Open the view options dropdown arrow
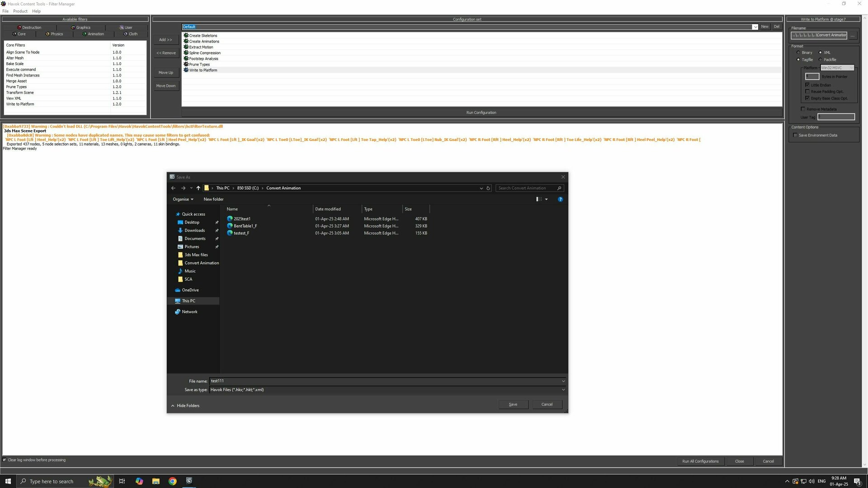This screenshot has height=488, width=868. click(x=546, y=199)
